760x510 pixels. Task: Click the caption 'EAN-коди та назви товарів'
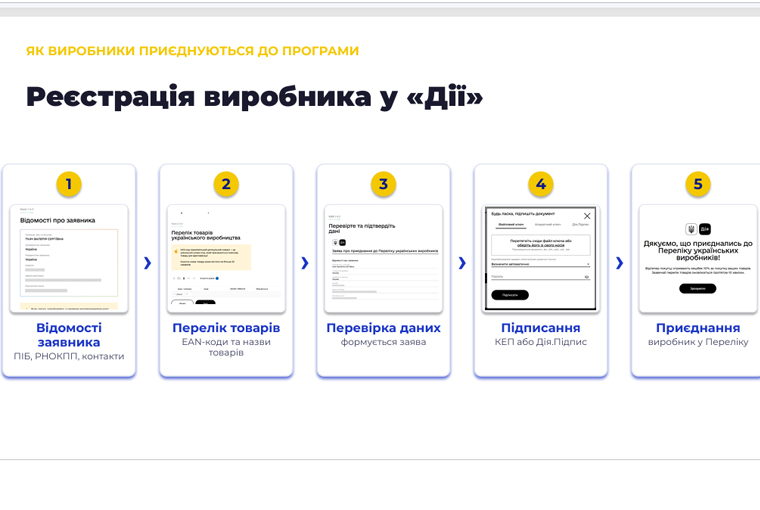tap(226, 347)
